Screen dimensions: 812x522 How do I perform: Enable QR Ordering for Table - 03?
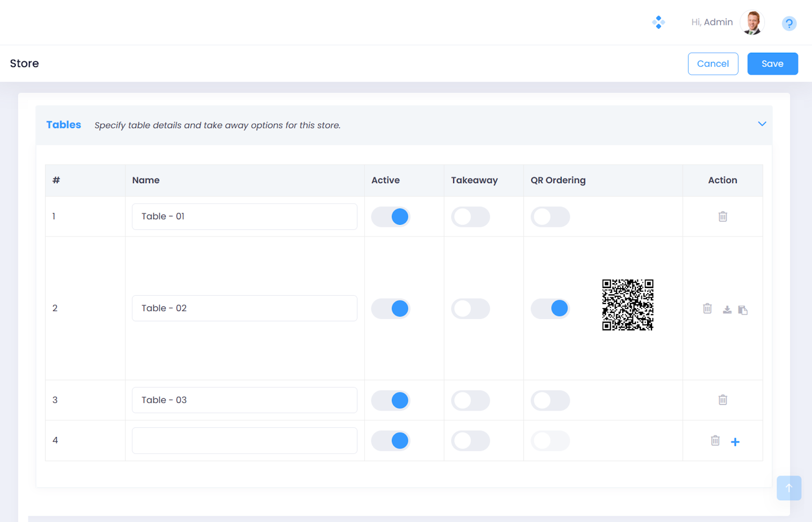(550, 400)
